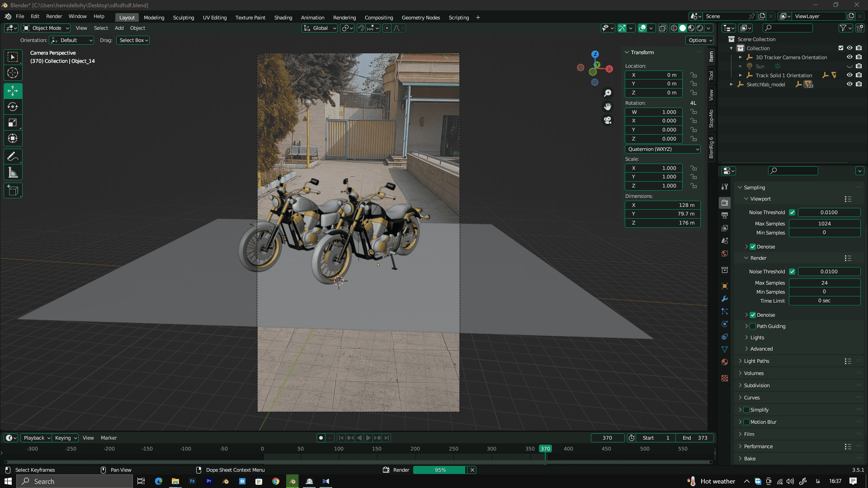Click the End frame 373 field
This screenshot has width=868, height=488.
click(x=695, y=438)
